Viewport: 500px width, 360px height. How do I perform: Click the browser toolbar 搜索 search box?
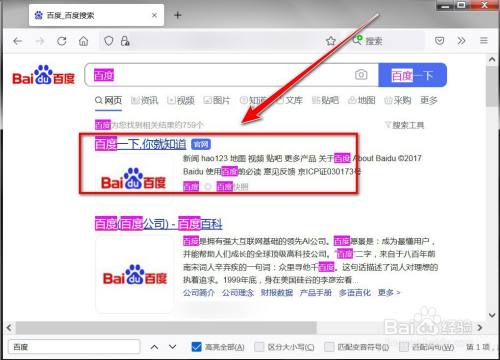388,41
